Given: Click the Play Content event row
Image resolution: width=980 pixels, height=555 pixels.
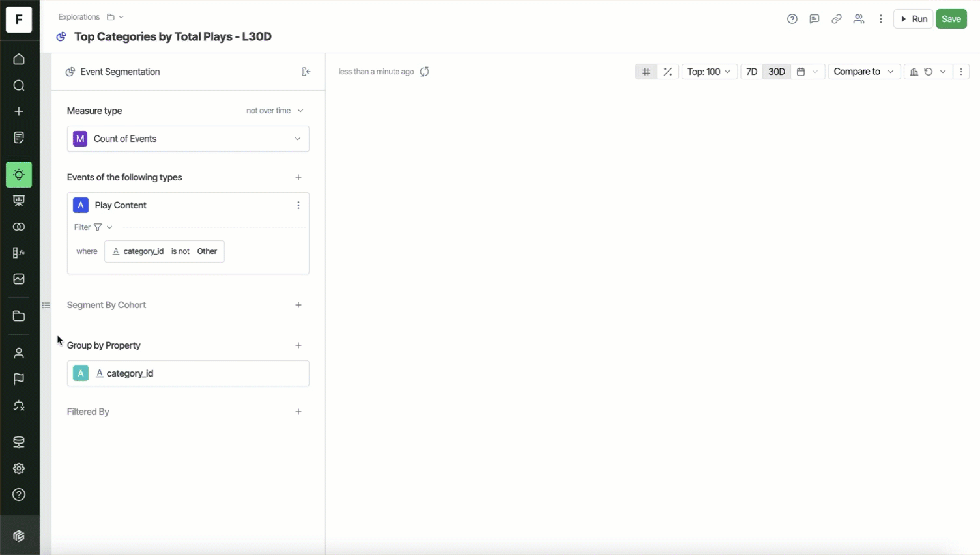Looking at the screenshot, I should pyautogui.click(x=188, y=205).
